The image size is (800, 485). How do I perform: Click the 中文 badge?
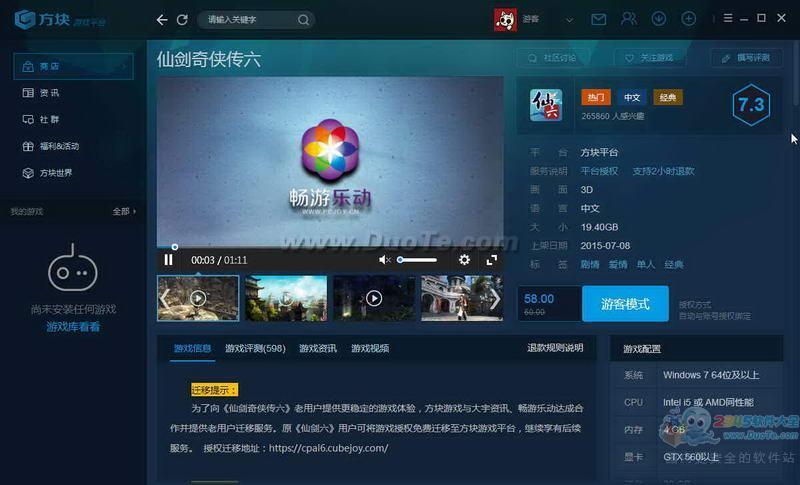(632, 97)
